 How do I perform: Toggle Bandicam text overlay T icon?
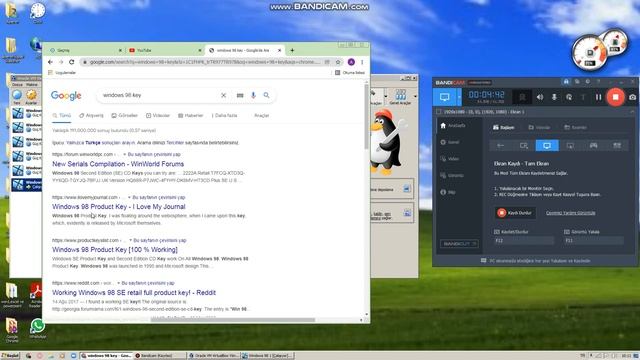(x=583, y=97)
